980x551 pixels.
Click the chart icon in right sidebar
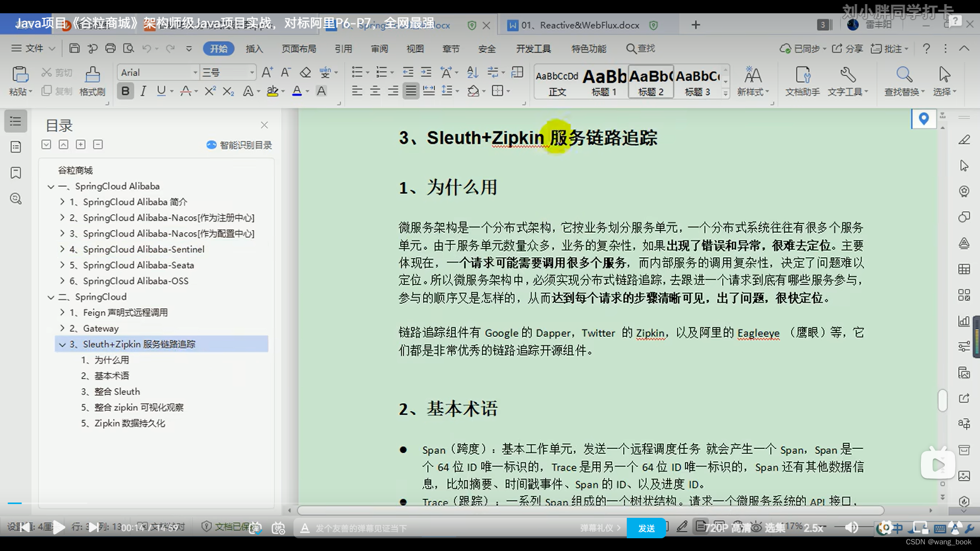[964, 321]
